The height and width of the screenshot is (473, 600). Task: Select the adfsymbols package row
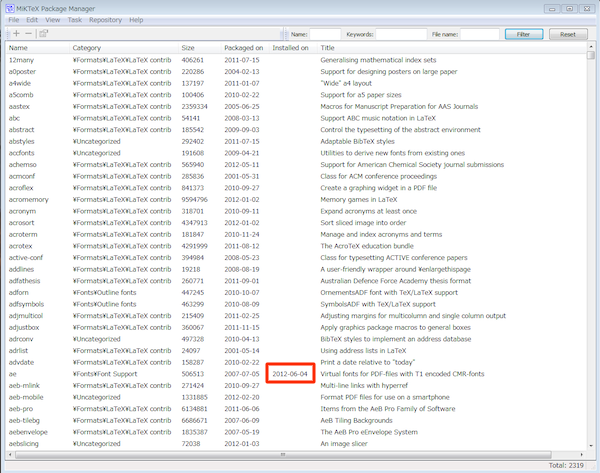(x=296, y=304)
